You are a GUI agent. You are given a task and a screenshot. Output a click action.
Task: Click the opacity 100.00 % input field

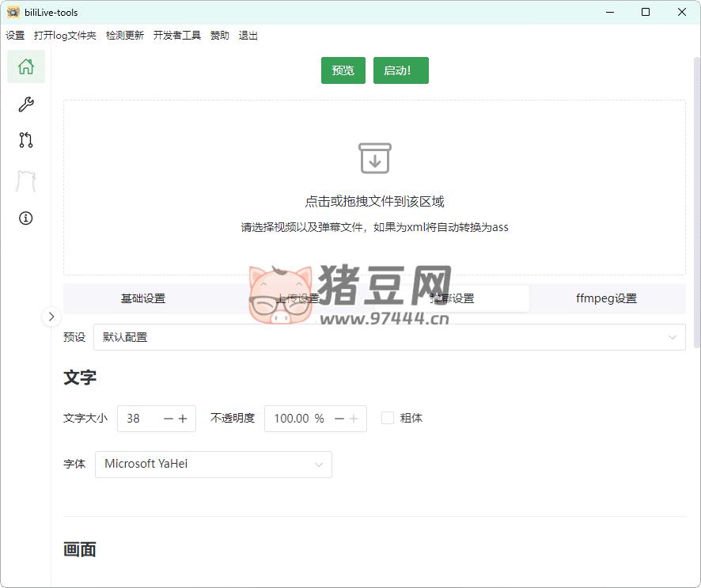[297, 419]
